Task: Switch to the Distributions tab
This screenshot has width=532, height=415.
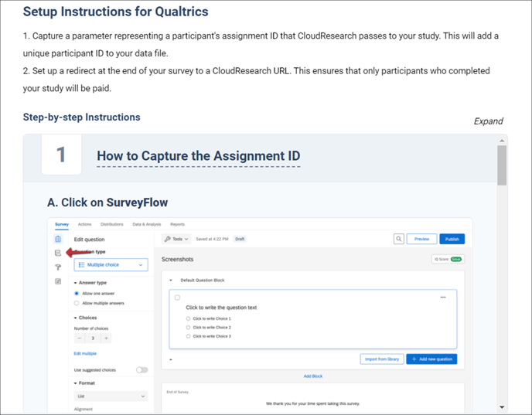Action: click(x=112, y=224)
